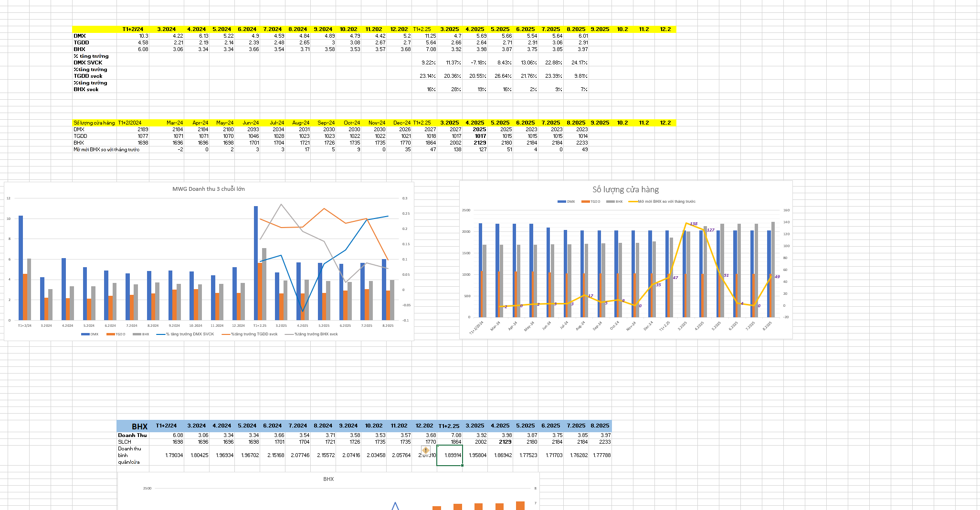Select the DMX revenue cell 11.25

(424, 36)
